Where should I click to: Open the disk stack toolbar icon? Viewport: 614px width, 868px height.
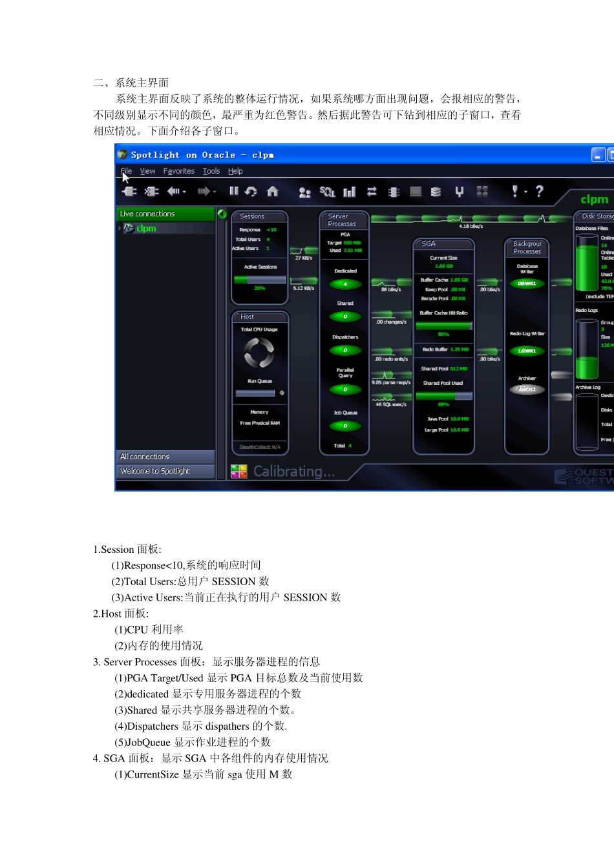tap(436, 192)
